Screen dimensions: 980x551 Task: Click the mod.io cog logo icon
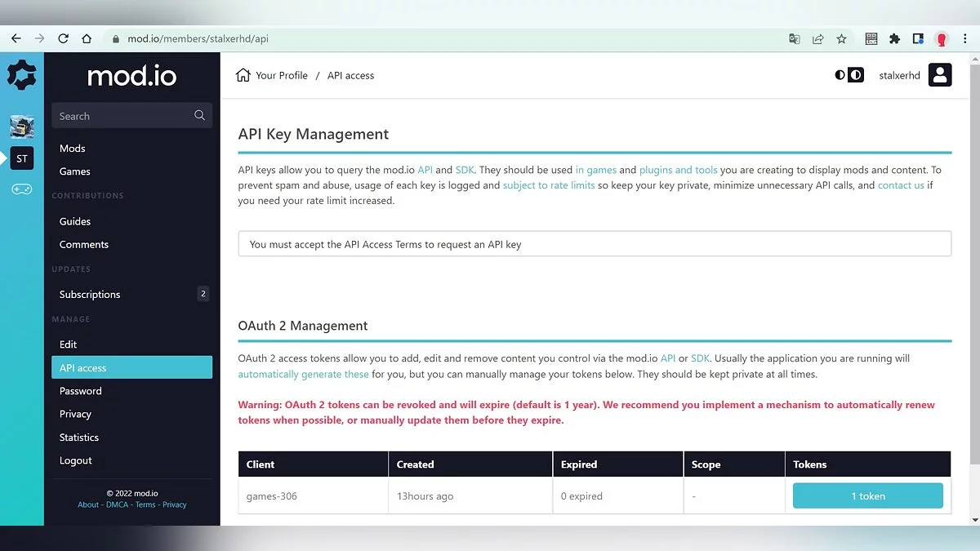click(x=22, y=75)
